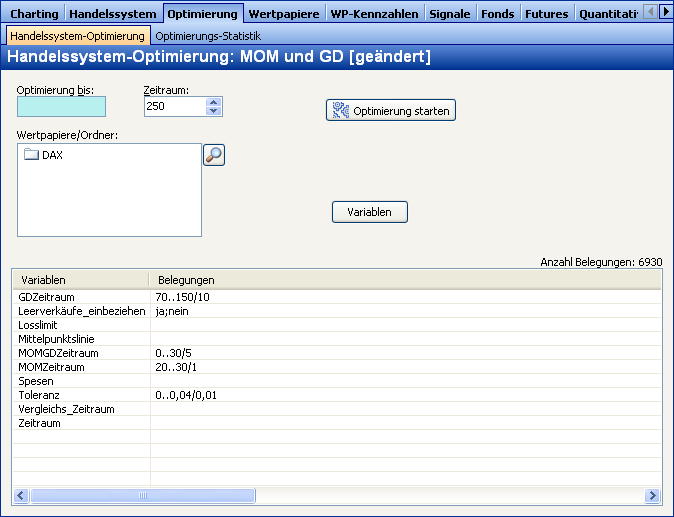Click the magnifier search icon beside securities list
674x517 pixels.
pyautogui.click(x=214, y=154)
